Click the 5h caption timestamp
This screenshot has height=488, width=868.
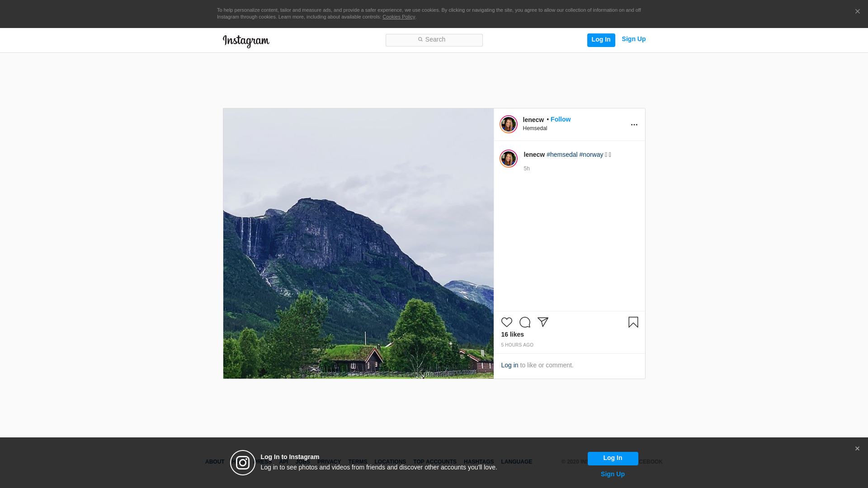pos(527,169)
